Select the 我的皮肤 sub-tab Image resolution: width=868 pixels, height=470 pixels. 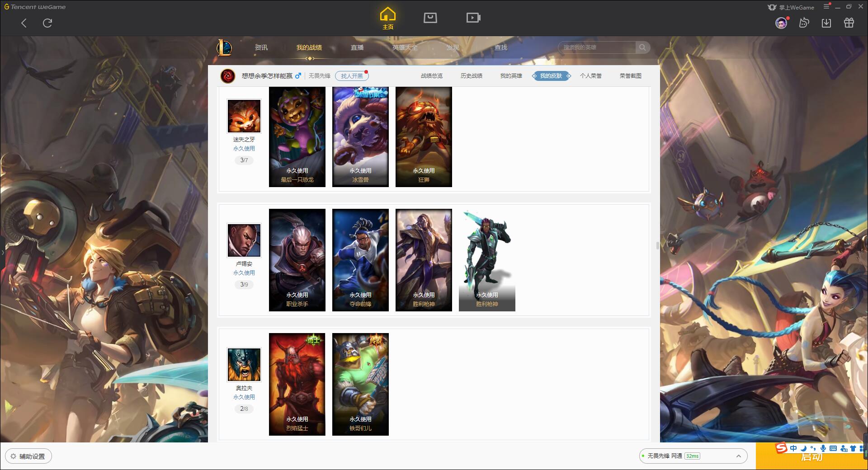tap(551, 76)
